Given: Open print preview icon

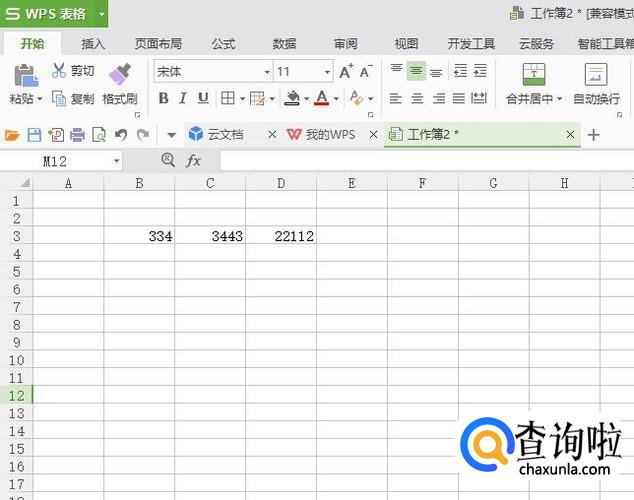Looking at the screenshot, I should pos(99,135).
